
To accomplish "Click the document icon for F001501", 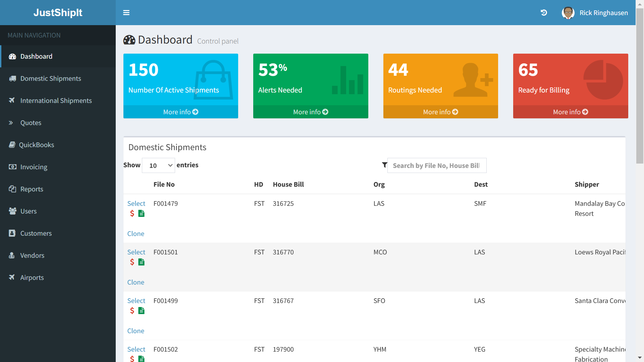I will 142,262.
